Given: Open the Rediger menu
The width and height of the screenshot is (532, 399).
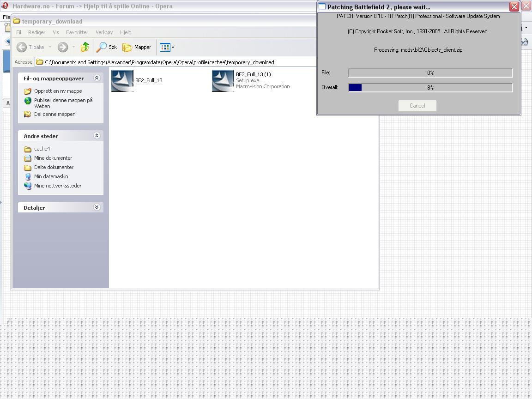Looking at the screenshot, I should coord(36,32).
